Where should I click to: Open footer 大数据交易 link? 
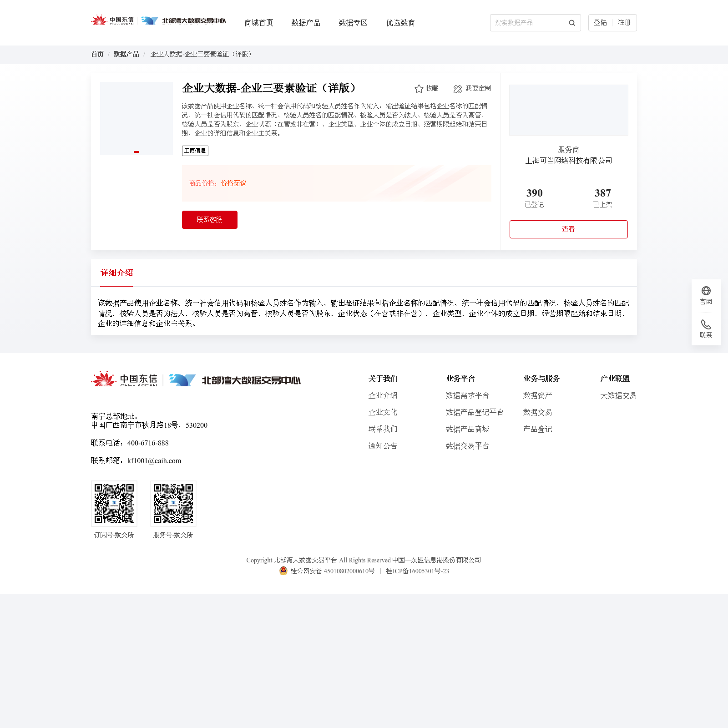point(619,395)
